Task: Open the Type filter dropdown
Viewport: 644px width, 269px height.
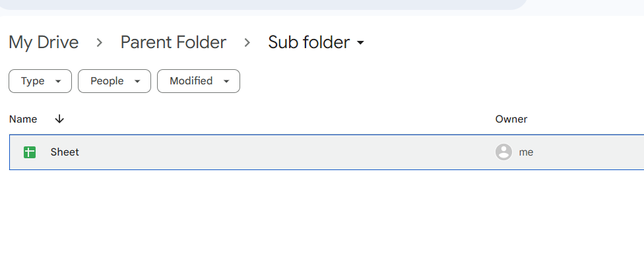Action: (40, 81)
